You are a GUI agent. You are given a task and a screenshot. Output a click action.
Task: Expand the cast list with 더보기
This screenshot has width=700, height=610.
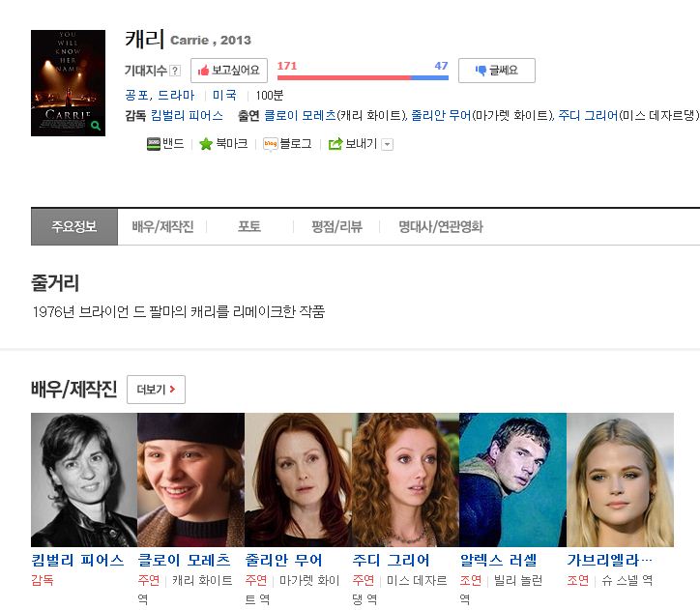156,390
